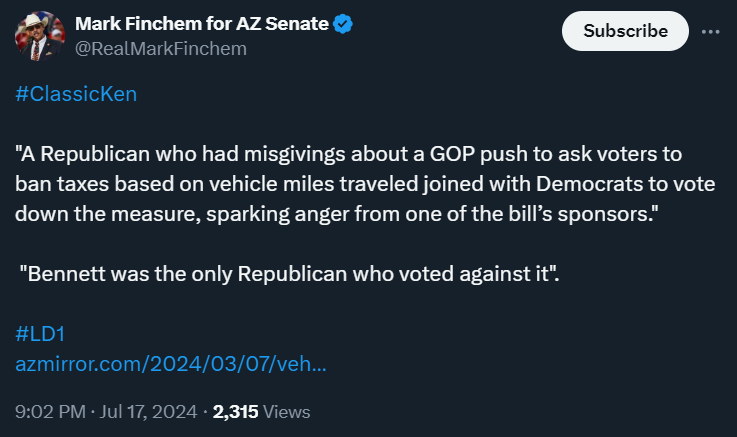The image size is (737, 437).
Task: Click the 9:02 PM post time
Action: tap(50, 412)
